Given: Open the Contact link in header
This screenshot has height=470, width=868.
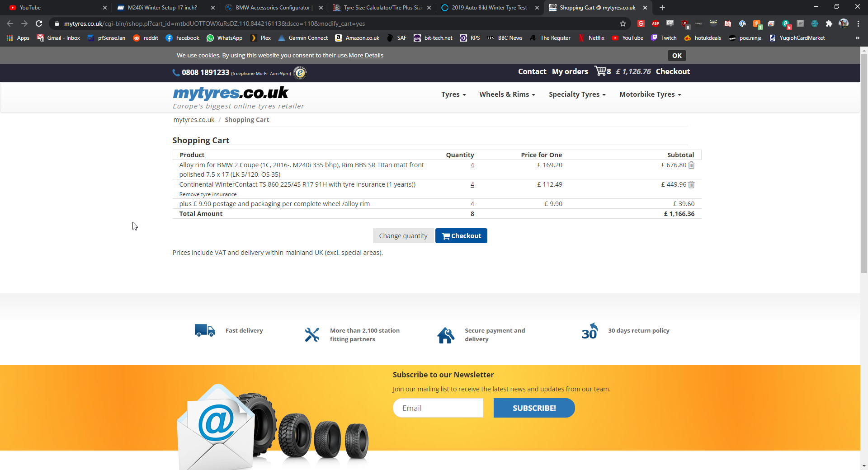Looking at the screenshot, I should point(532,71).
